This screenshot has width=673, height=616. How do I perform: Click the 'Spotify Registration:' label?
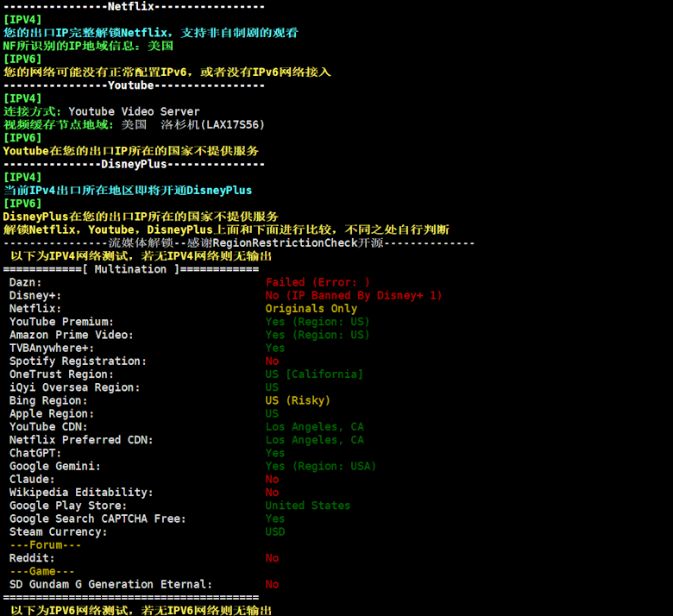click(x=78, y=361)
